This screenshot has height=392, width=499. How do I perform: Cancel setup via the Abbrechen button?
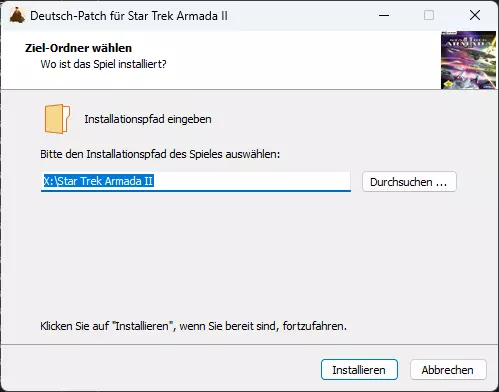point(448,370)
